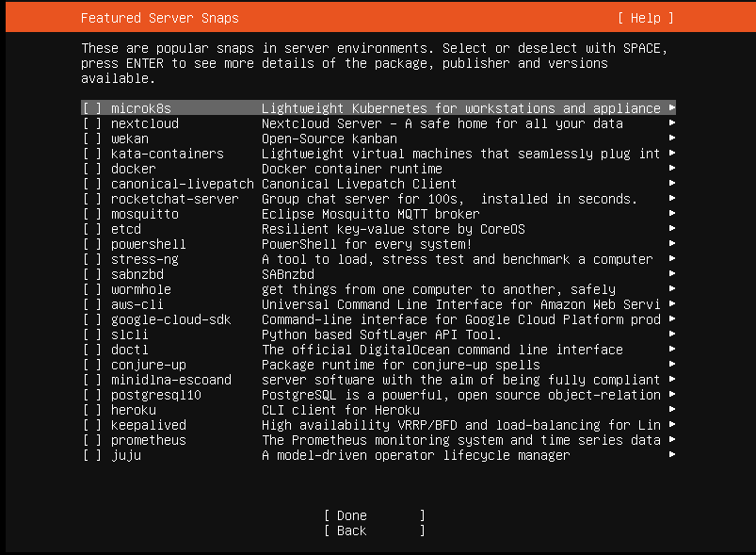This screenshot has height=555, width=756.
Task: Expand the keepalived row arrow
Action: click(x=672, y=424)
